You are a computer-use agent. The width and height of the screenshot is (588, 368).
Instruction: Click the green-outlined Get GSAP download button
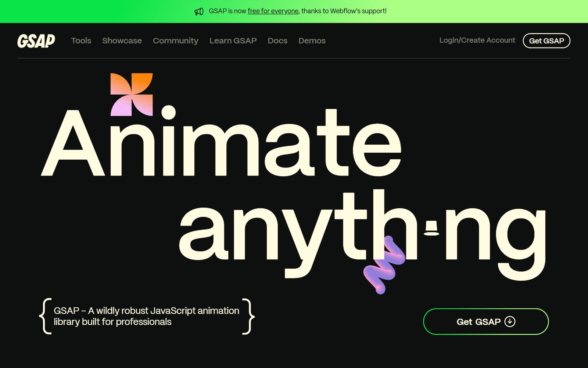click(486, 322)
